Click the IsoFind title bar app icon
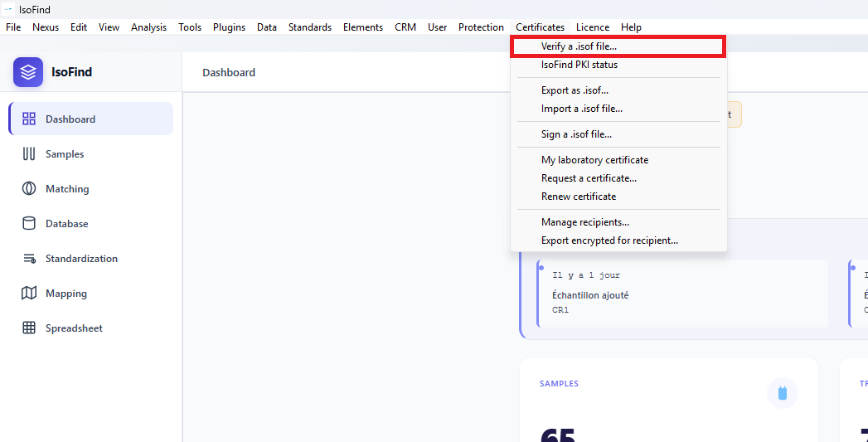The height and width of the screenshot is (442, 868). point(8,9)
